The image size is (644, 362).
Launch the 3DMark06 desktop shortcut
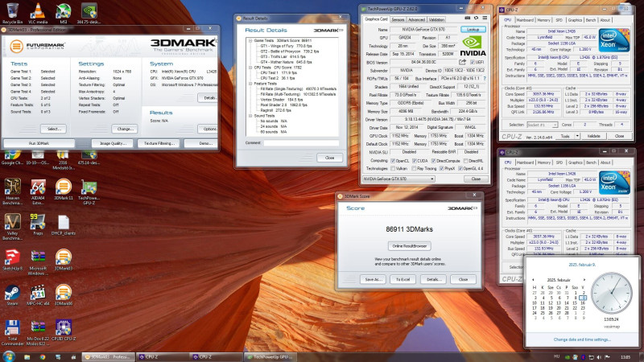(64, 294)
